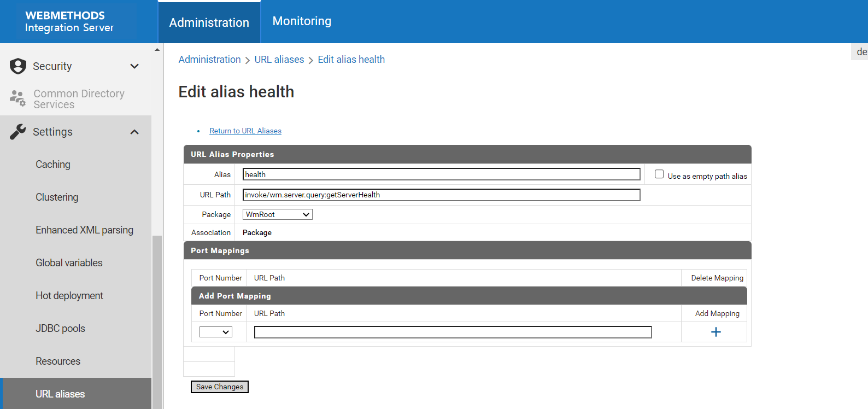The image size is (868, 409).
Task: Click URL aliases breadcrumb link
Action: [x=279, y=60]
